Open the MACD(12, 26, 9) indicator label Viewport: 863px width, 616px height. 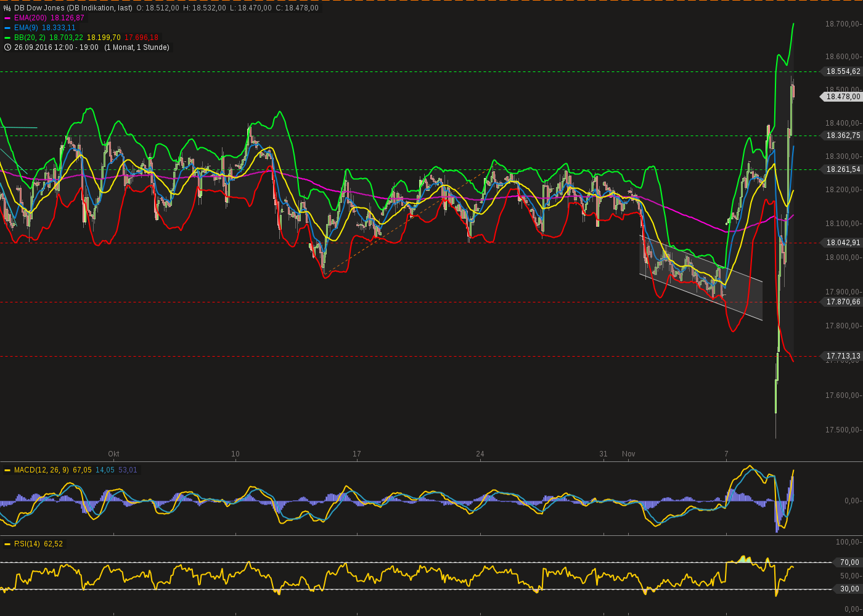[x=41, y=470]
